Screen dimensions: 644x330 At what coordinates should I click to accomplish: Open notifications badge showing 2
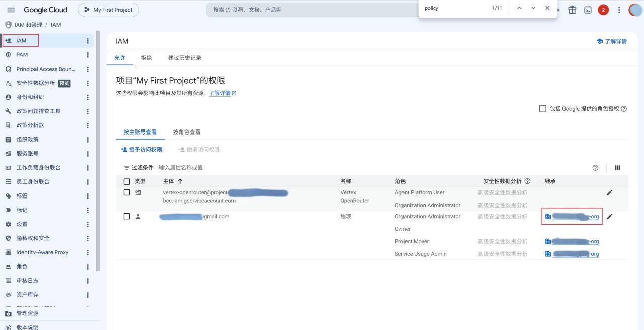pyautogui.click(x=603, y=10)
